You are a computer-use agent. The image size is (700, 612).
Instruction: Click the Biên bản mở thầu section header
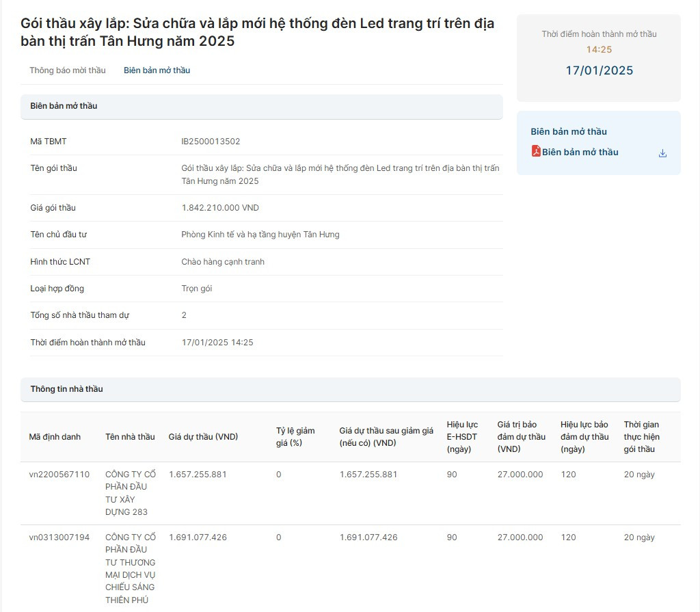click(x=64, y=106)
